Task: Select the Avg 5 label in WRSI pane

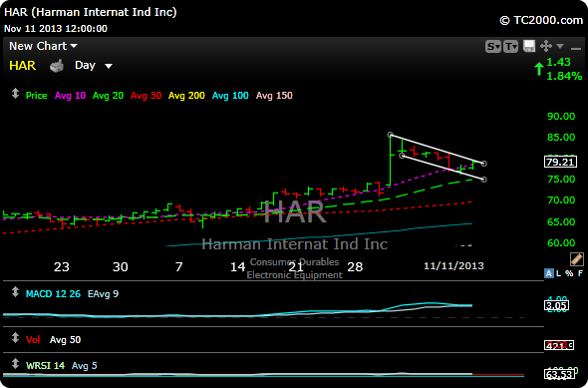Action: click(x=85, y=365)
